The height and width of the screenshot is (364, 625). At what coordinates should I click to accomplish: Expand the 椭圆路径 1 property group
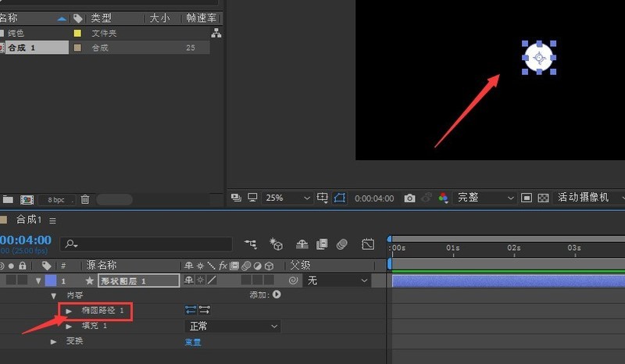tap(69, 311)
